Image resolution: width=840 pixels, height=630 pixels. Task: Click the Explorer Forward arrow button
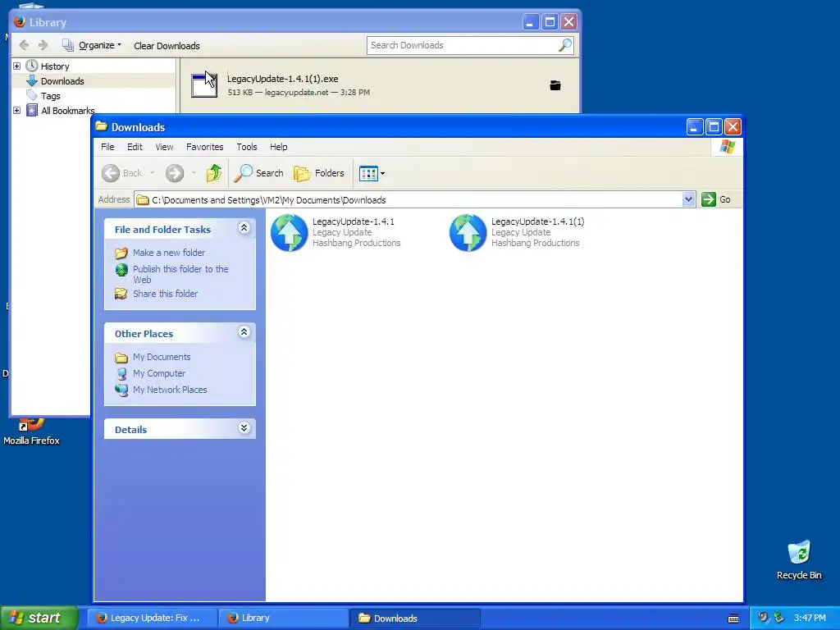[x=175, y=173]
